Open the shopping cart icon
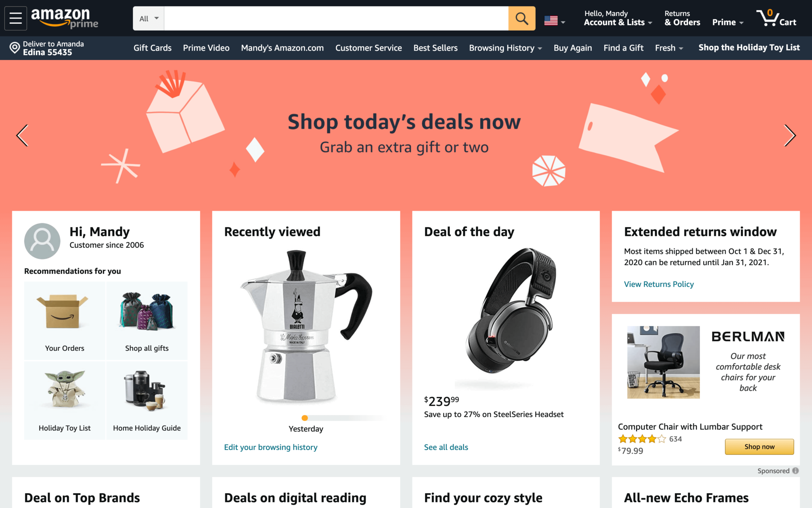This screenshot has height=508, width=812. (776, 18)
